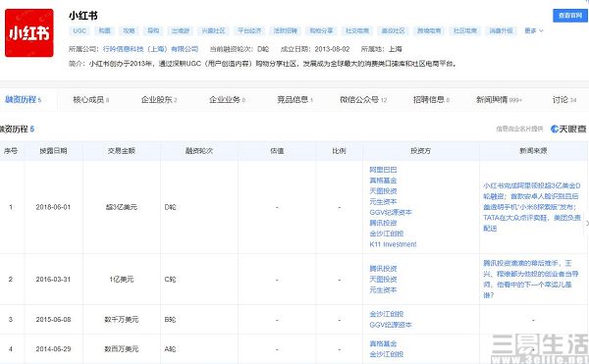This screenshot has height=364, width=589.
Task: Open 天图投资 investor link in D轮 row
Action: [x=383, y=191]
